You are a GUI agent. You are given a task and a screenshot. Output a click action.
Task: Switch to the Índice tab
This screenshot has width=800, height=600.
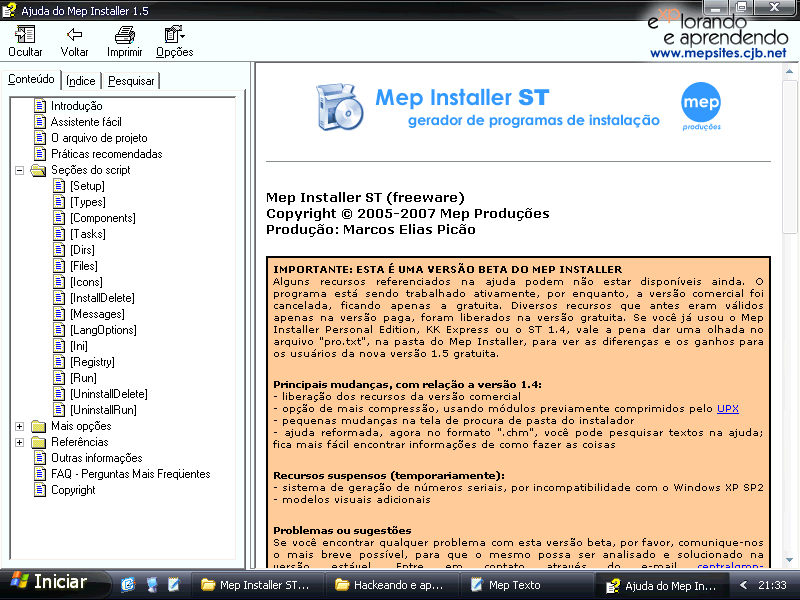81,81
